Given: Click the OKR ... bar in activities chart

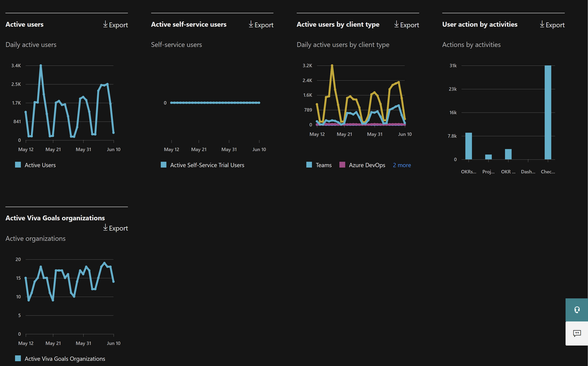Looking at the screenshot, I should pyautogui.click(x=508, y=154).
